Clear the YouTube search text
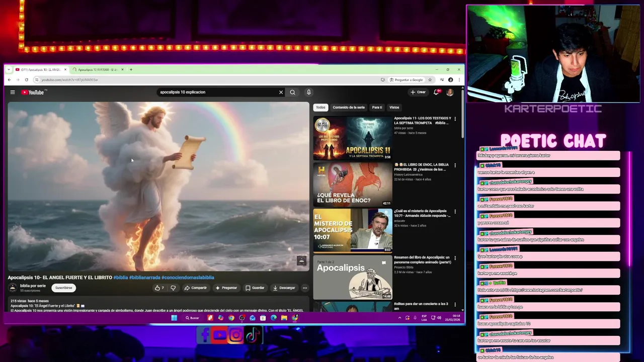 tap(281, 92)
